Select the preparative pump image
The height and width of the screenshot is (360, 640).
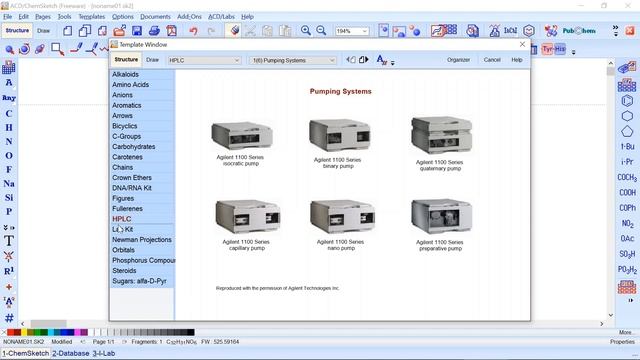[x=441, y=216]
